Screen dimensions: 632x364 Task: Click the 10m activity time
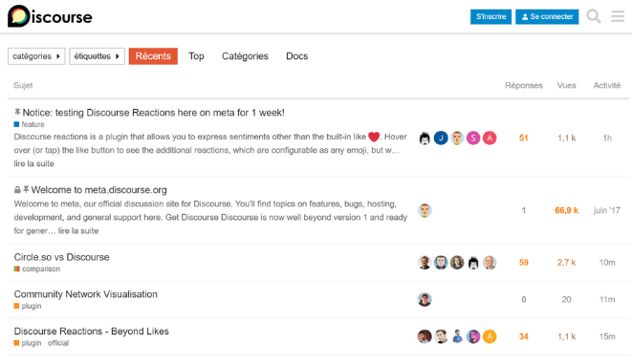pos(607,263)
